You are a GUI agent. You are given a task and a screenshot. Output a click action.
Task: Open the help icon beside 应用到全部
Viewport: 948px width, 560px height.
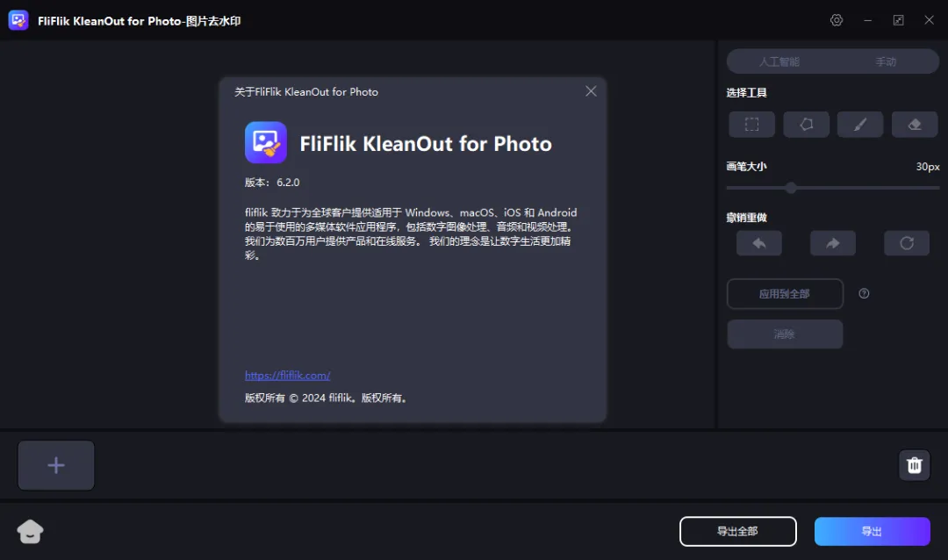[864, 293]
